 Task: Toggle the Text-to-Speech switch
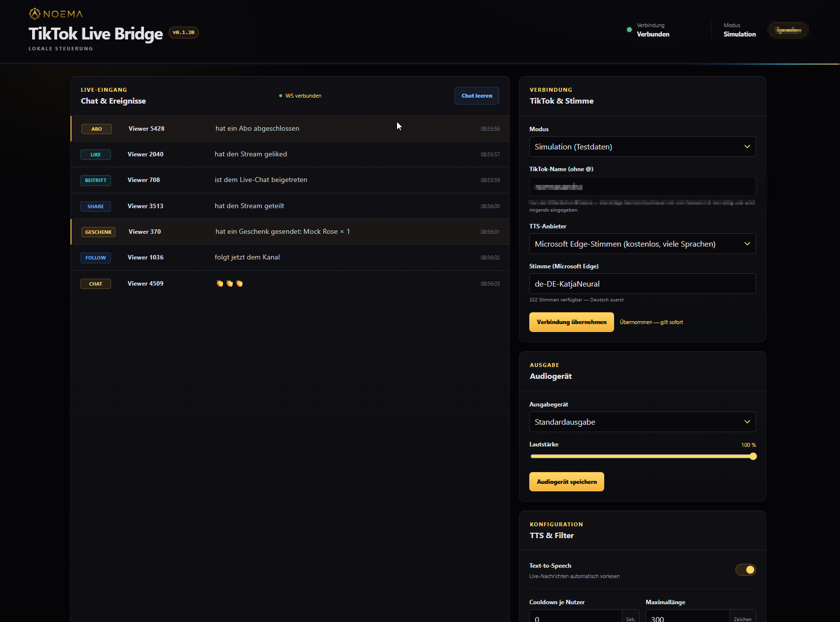click(x=745, y=570)
